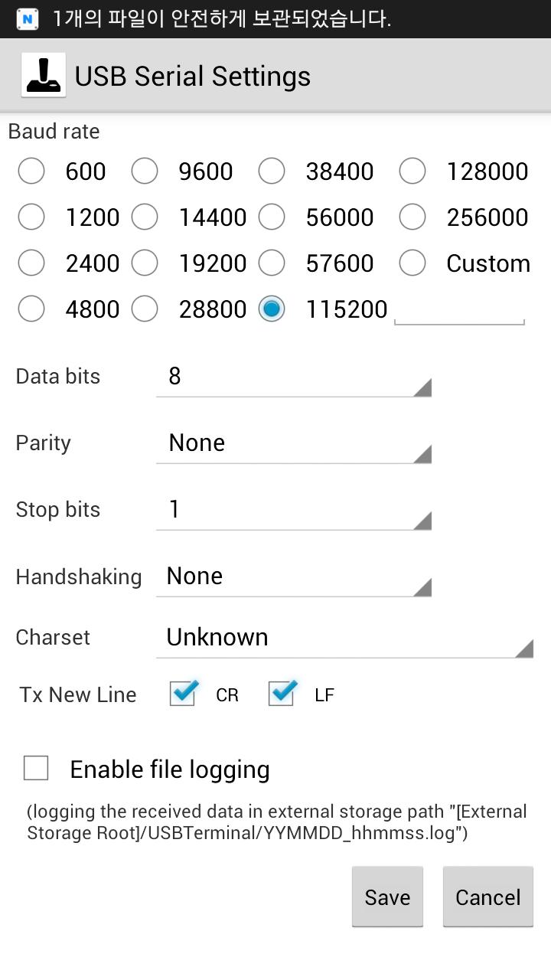Viewport: 551px width, 980px height.
Task: Open the Handshaking dropdown
Action: click(294, 577)
